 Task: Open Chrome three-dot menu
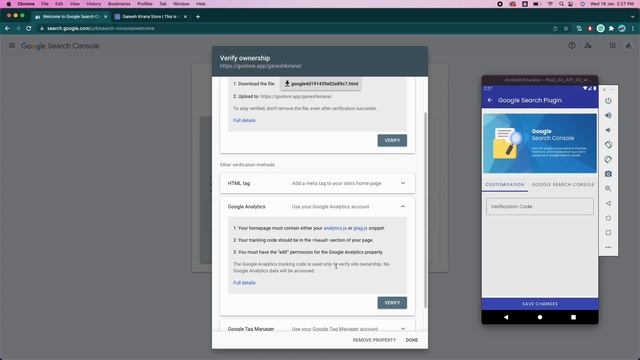[x=633, y=29]
